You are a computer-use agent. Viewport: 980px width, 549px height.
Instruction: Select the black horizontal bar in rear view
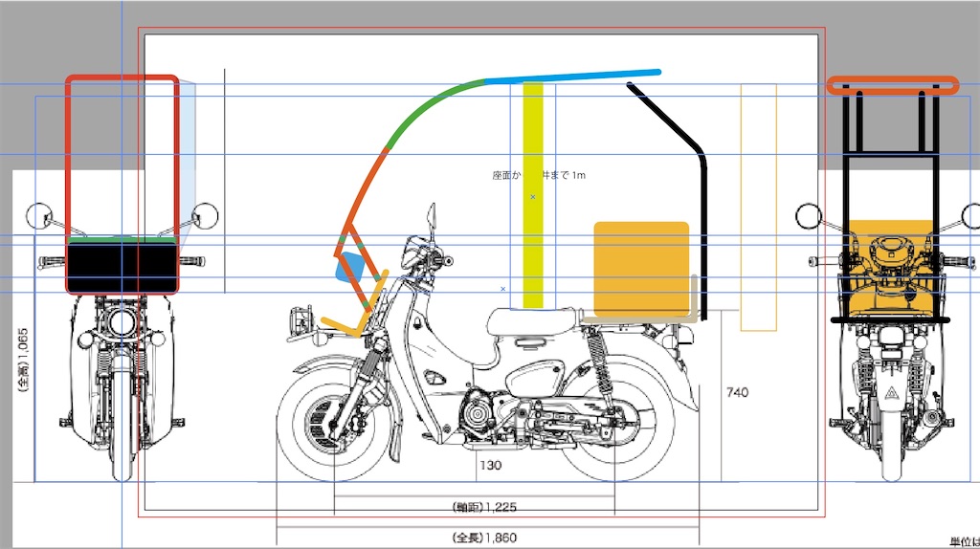click(890, 319)
